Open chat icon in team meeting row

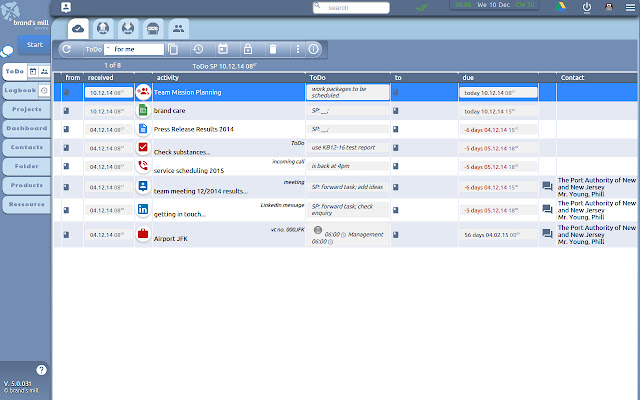[547, 187]
